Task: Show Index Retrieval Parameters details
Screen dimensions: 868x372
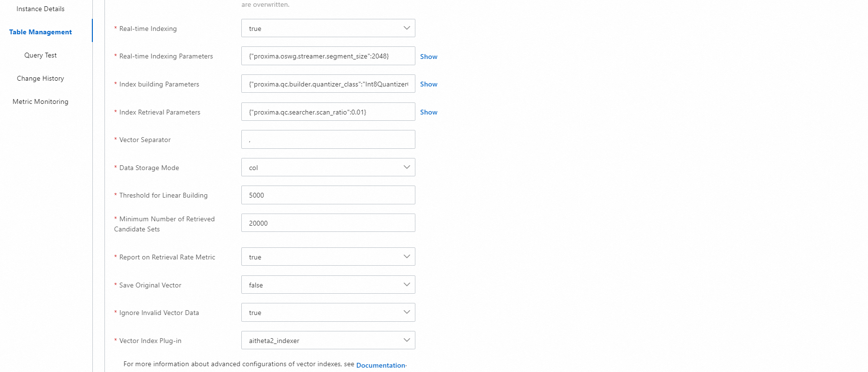Action: pyautogui.click(x=428, y=112)
